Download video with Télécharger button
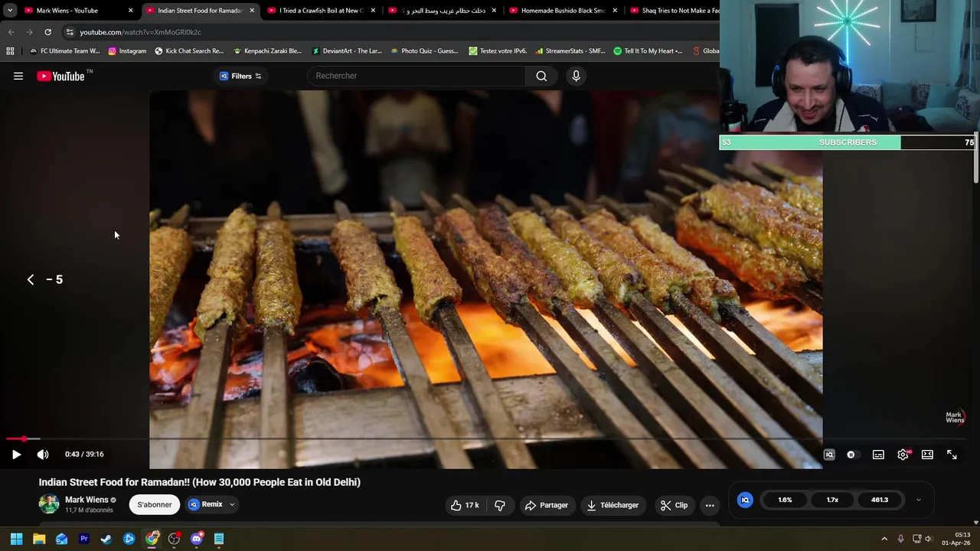Image resolution: width=980 pixels, height=551 pixels. pos(612,505)
